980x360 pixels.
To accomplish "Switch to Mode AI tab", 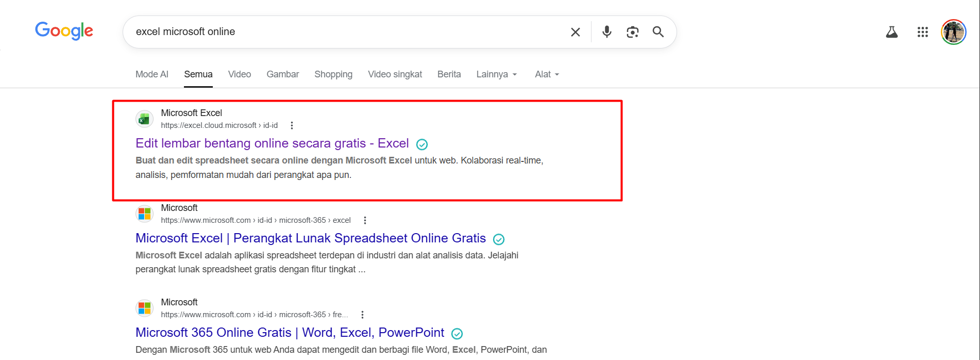I will point(152,74).
